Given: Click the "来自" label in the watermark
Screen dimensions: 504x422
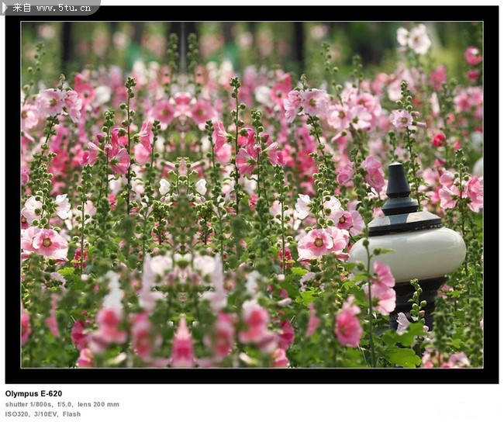Looking at the screenshot, I should [x=22, y=8].
